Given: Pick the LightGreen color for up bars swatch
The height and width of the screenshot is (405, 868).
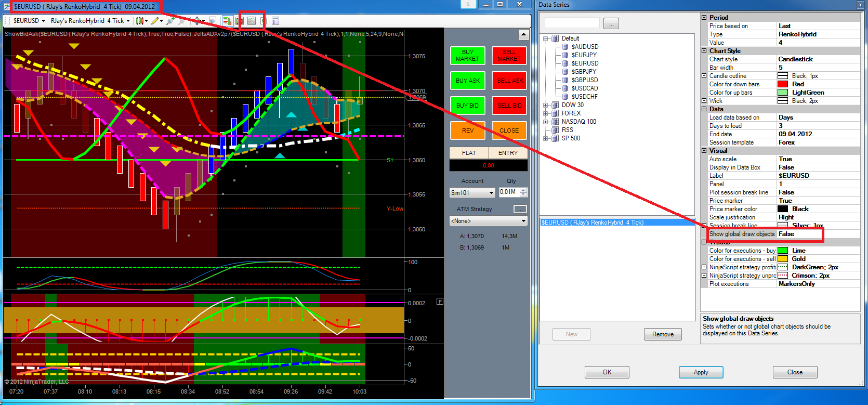Looking at the screenshot, I should tap(783, 93).
